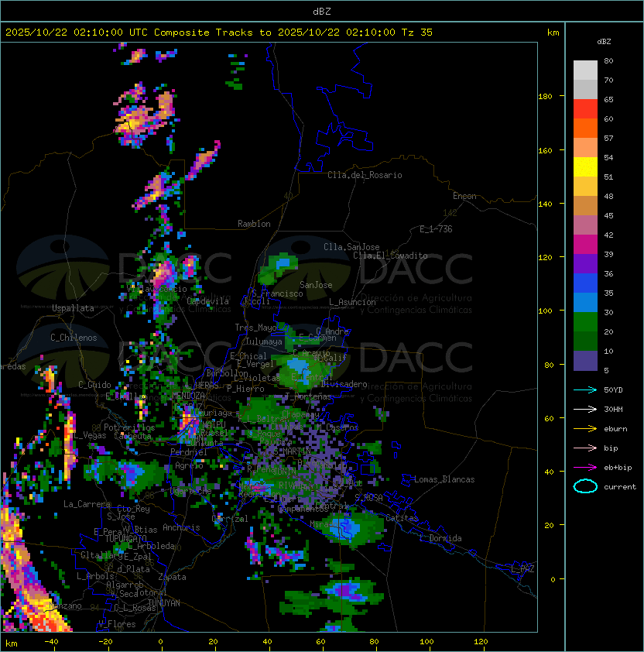This screenshot has width=644, height=652.
Task: Click the Manzano map label
Action: tap(65, 606)
